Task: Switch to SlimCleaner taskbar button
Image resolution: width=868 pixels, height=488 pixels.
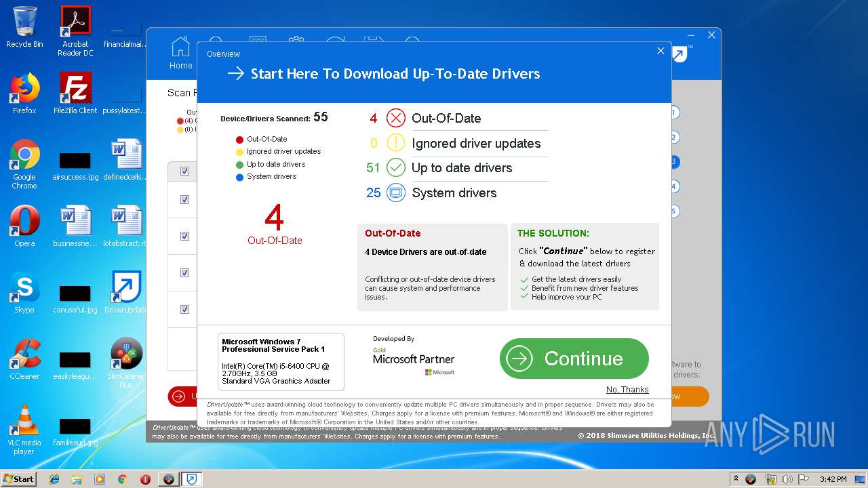Action: (169, 479)
